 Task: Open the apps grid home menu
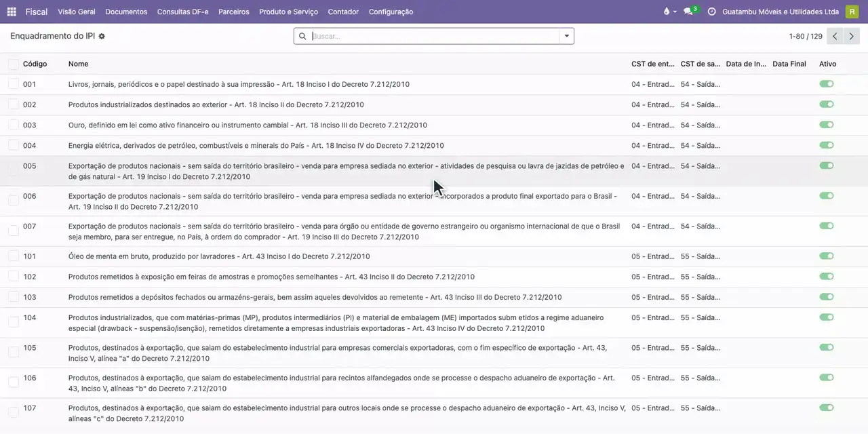pos(12,12)
